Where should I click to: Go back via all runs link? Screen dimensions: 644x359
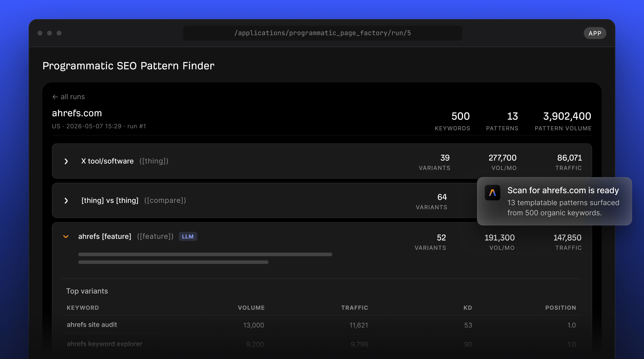[69, 97]
